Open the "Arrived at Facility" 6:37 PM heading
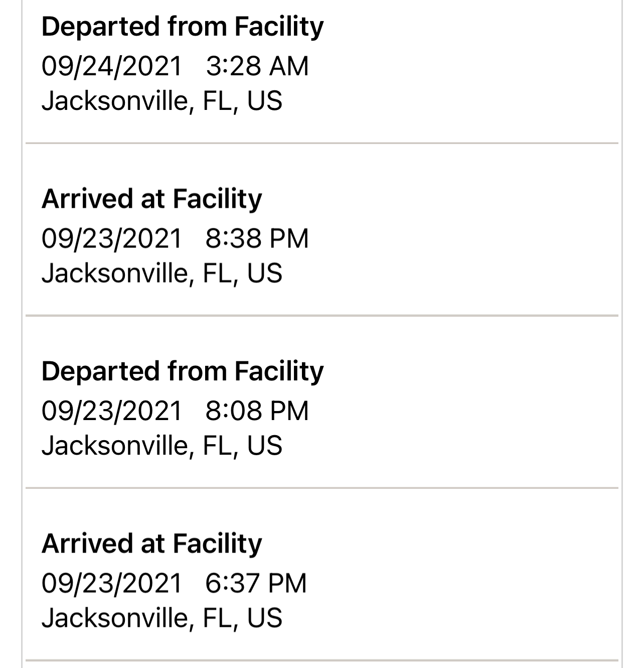Viewport: 644px width, 668px height. (x=151, y=544)
